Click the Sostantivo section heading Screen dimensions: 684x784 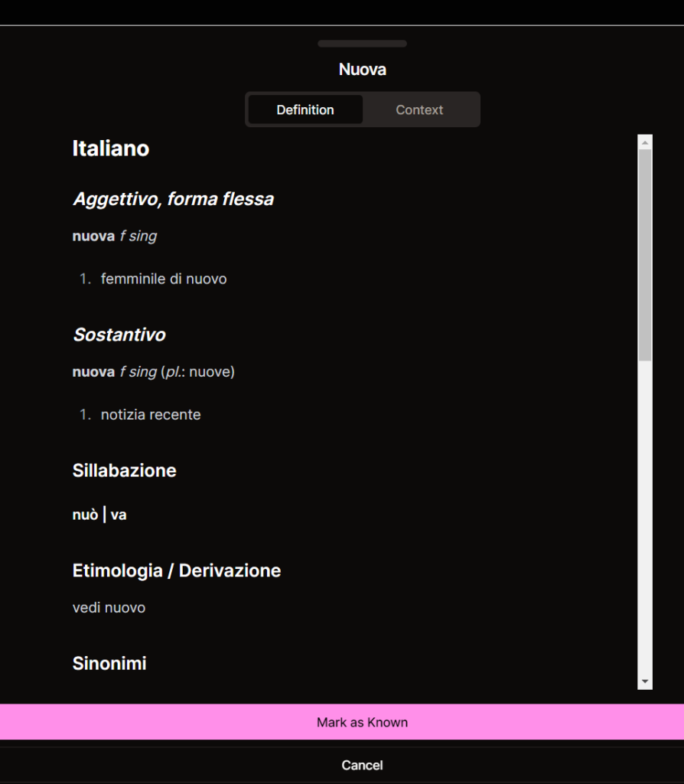point(119,335)
